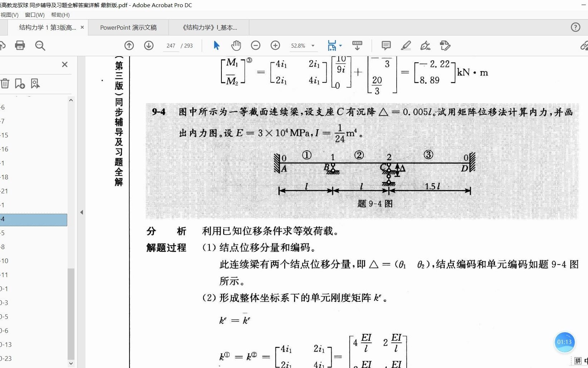Image resolution: width=588 pixels, height=368 pixels.
Task: Zoom in with the plus button
Action: [x=275, y=45]
